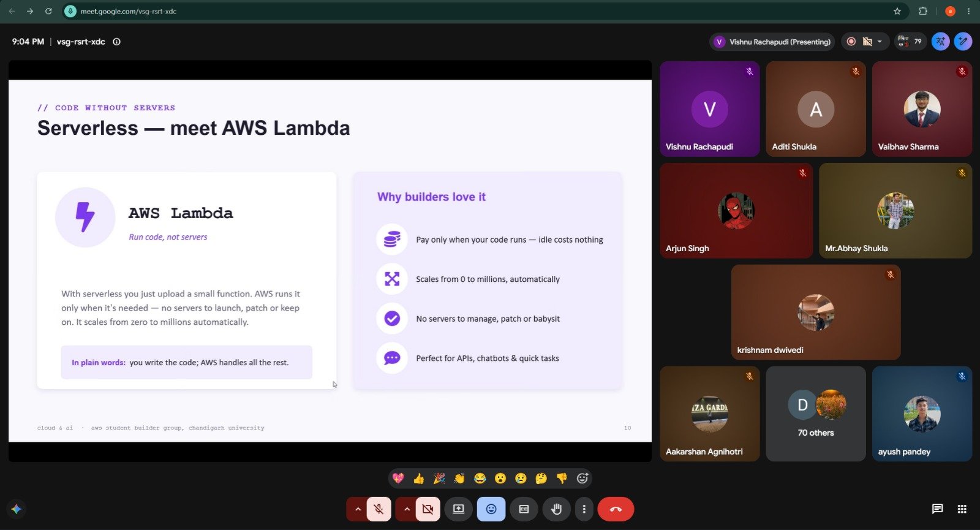Open the Gemini spark assistant icon
Screen dimensions: 980x530
pos(17,509)
